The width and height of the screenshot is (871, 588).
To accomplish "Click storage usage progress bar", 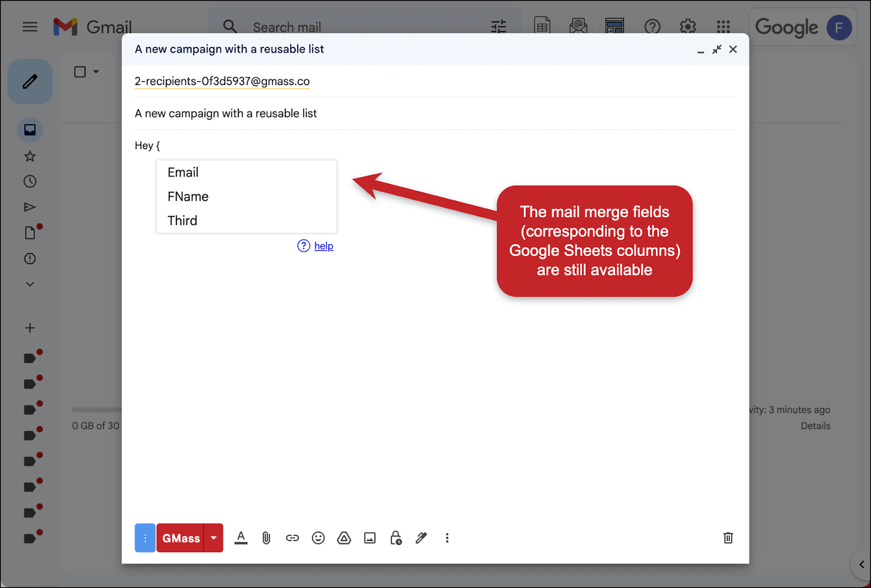I will click(x=97, y=409).
